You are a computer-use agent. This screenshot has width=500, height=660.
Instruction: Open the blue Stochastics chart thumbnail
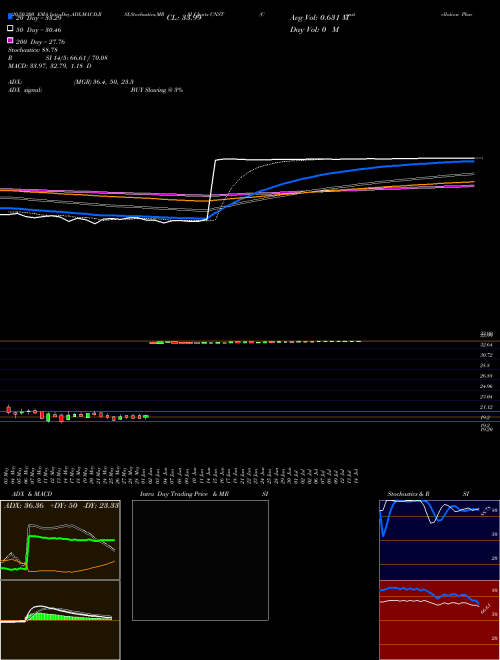point(439,540)
